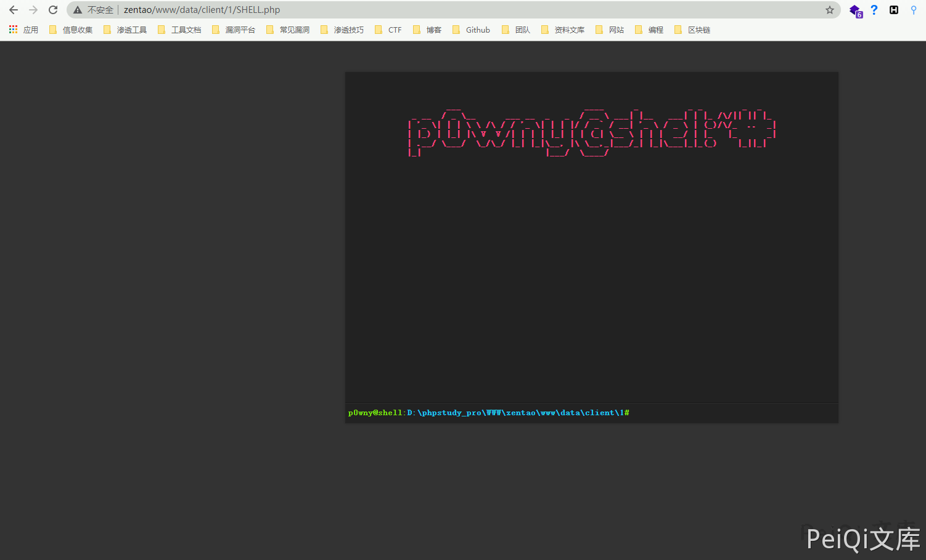Open the 工具文档 bookmark folder
This screenshot has height=560, width=926.
click(x=179, y=30)
